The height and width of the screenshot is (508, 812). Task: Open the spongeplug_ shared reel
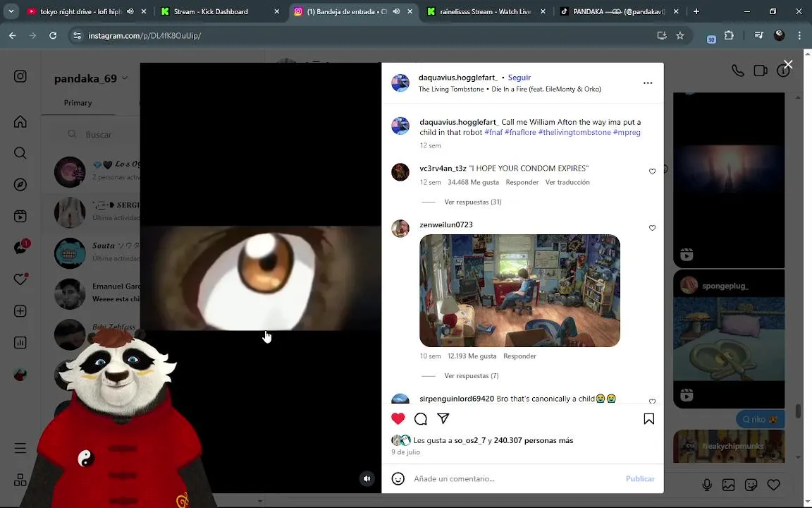[x=729, y=339]
